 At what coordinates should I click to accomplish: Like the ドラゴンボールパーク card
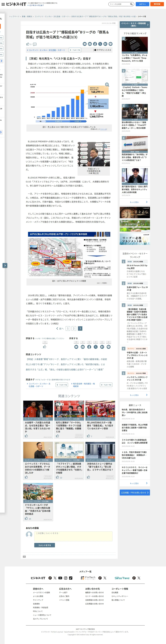point(26,518)
